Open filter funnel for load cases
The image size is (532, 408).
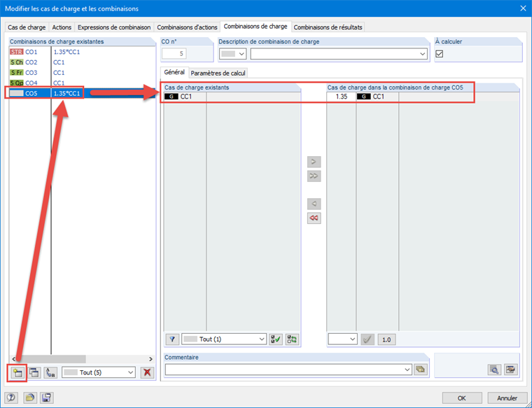(172, 339)
